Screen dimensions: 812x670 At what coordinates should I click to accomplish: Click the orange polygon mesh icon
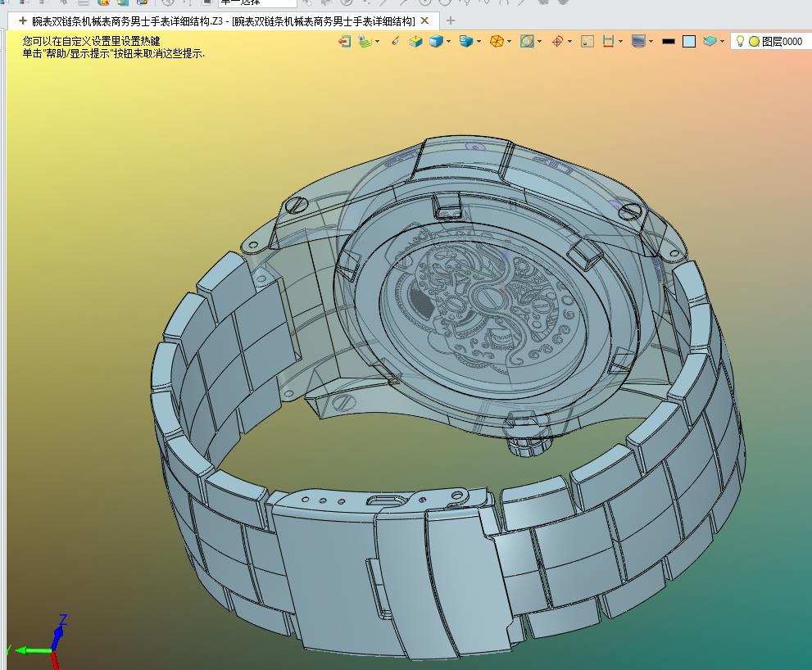coord(497,42)
